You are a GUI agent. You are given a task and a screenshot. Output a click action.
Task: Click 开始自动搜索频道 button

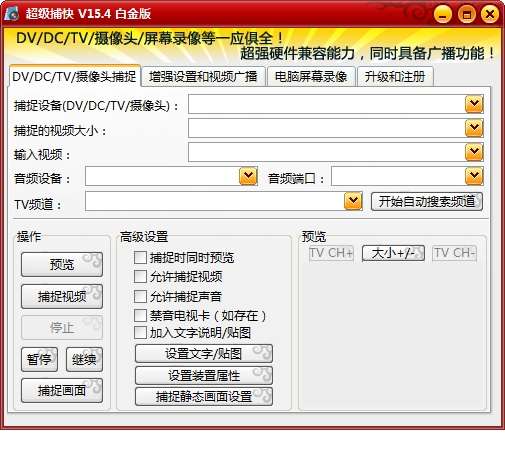coord(427,201)
